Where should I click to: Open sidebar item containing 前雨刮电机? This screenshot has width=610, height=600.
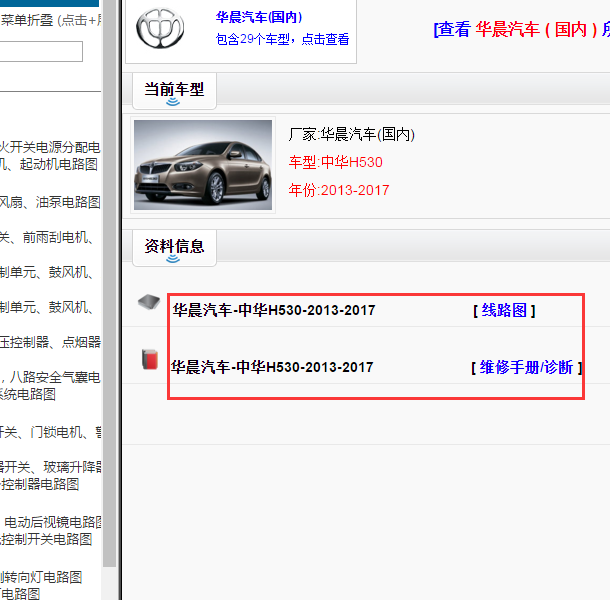[x=47, y=237]
